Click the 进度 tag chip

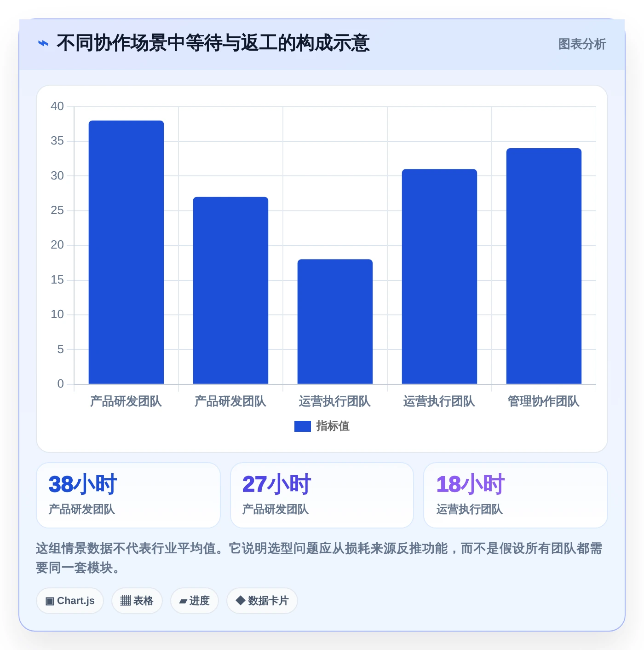[x=195, y=601]
